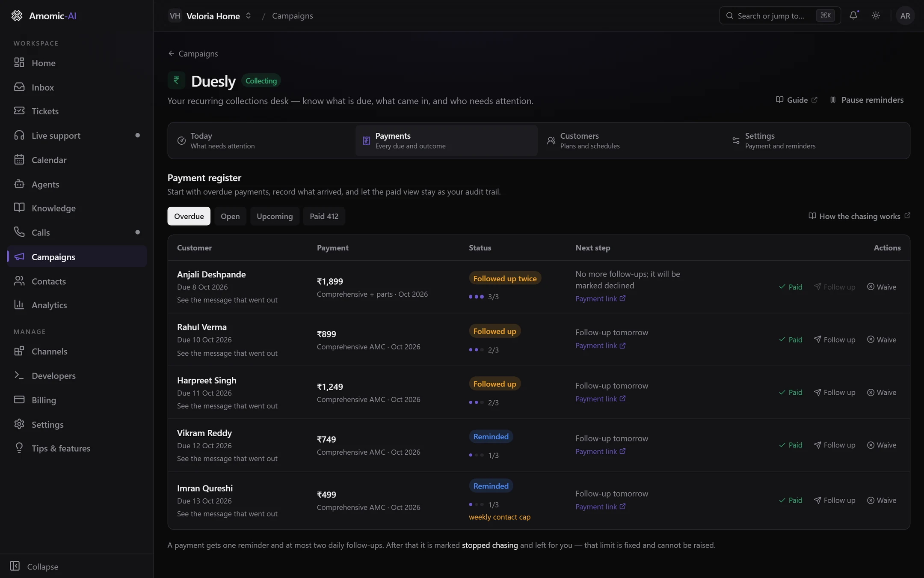Mark Anjali Deshpande payment as Paid

(791, 287)
